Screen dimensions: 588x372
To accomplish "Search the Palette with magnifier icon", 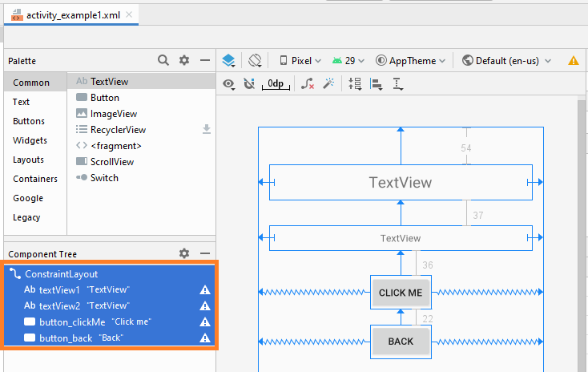I will 163,60.
